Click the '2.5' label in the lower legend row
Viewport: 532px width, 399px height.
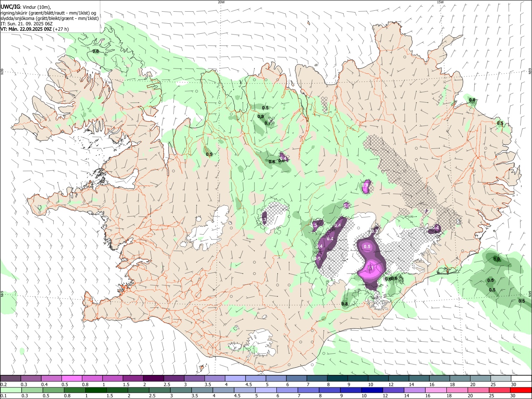click(152, 396)
